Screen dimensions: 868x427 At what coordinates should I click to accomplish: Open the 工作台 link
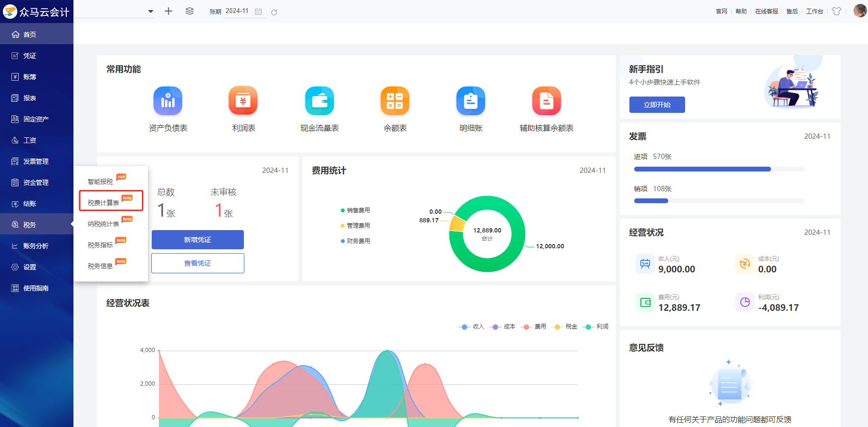coord(815,12)
